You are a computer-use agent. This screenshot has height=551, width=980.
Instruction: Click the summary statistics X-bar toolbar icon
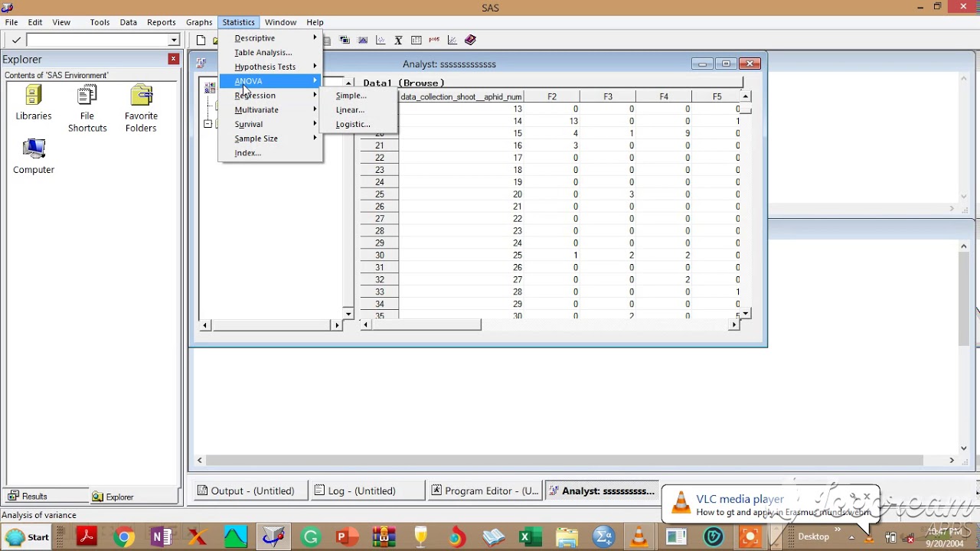pyautogui.click(x=398, y=40)
